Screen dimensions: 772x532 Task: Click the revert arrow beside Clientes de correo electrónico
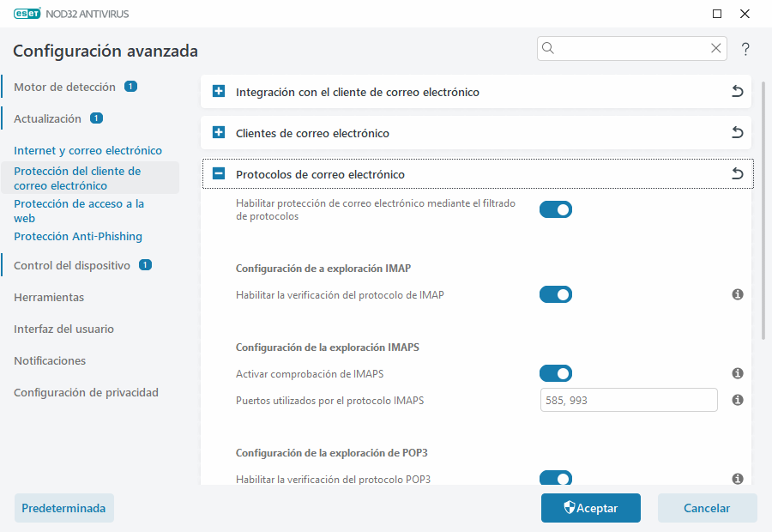737,132
